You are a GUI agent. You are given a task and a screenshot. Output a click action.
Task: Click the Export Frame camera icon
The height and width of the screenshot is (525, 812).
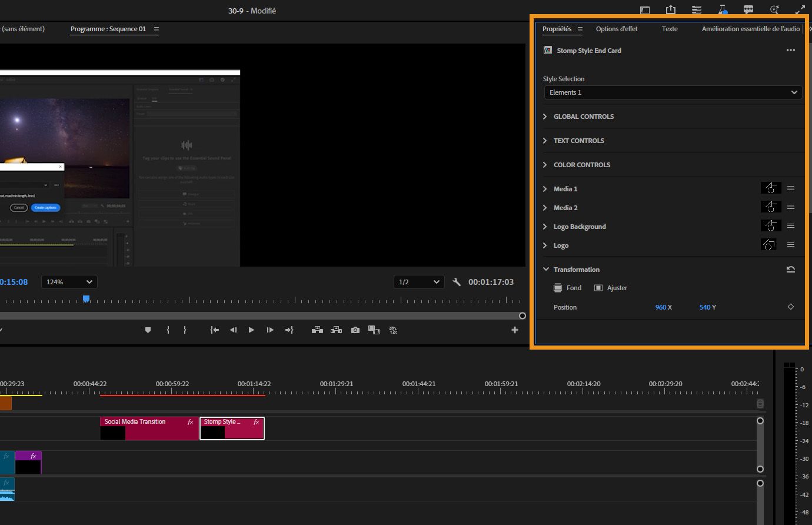(x=355, y=330)
